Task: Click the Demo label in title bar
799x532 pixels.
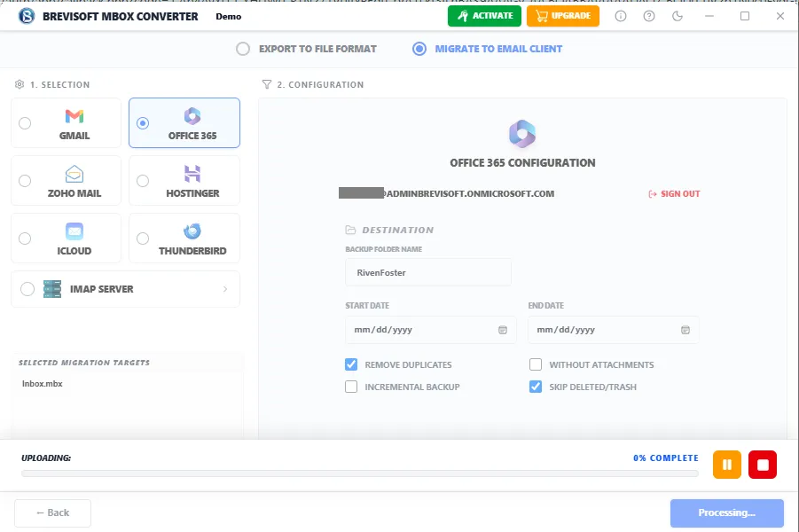Action: point(228,16)
